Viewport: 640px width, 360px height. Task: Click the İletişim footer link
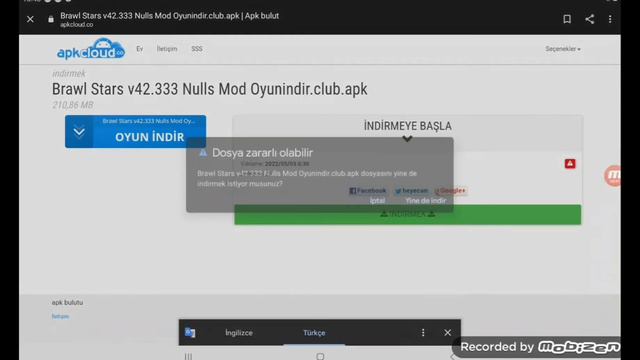coord(60,316)
